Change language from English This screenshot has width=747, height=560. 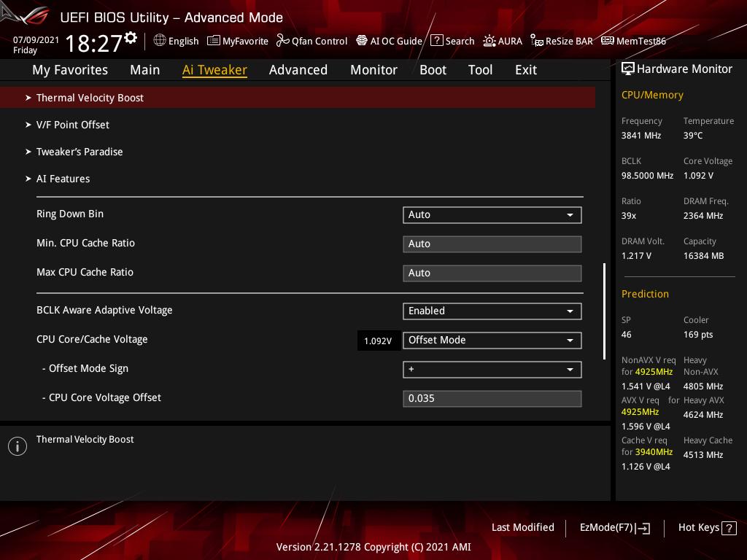tap(183, 42)
